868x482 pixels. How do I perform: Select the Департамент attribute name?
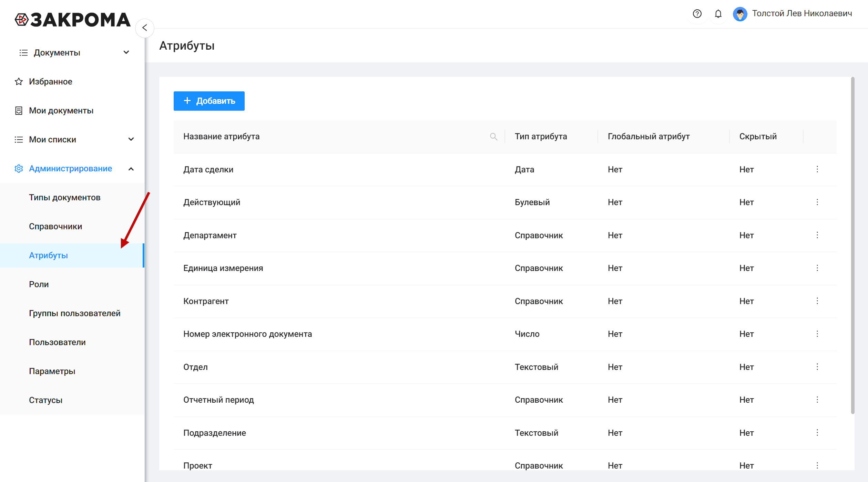click(x=210, y=235)
